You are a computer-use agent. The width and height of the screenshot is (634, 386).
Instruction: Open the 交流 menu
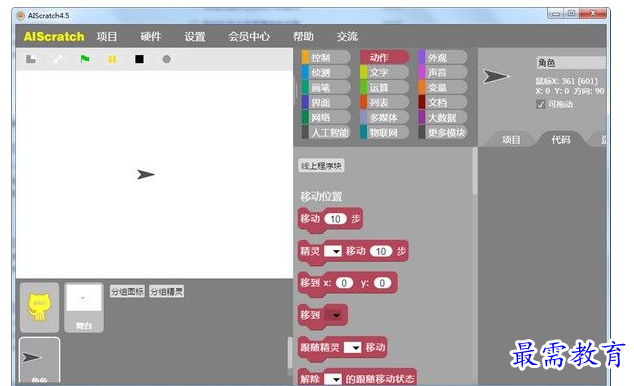click(347, 36)
